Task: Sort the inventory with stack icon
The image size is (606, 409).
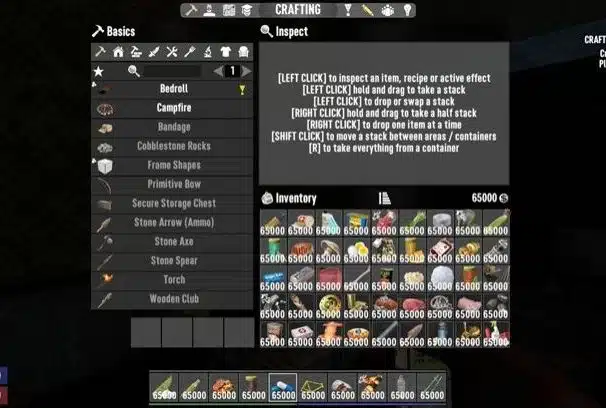Action: 385,198
